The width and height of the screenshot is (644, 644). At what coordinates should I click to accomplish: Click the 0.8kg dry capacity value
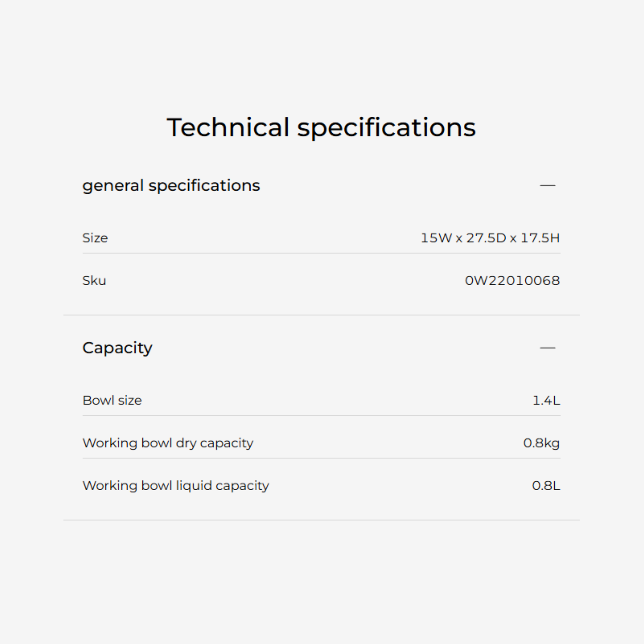tap(541, 443)
